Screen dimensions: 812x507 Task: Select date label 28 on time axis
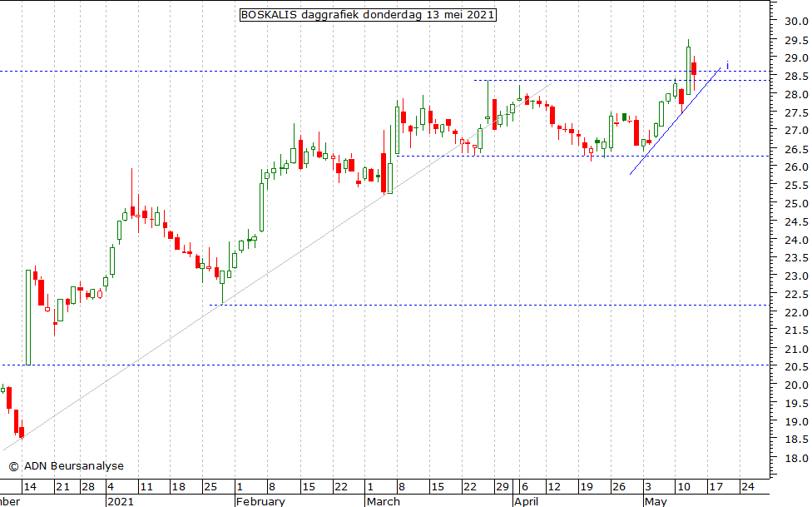88,487
